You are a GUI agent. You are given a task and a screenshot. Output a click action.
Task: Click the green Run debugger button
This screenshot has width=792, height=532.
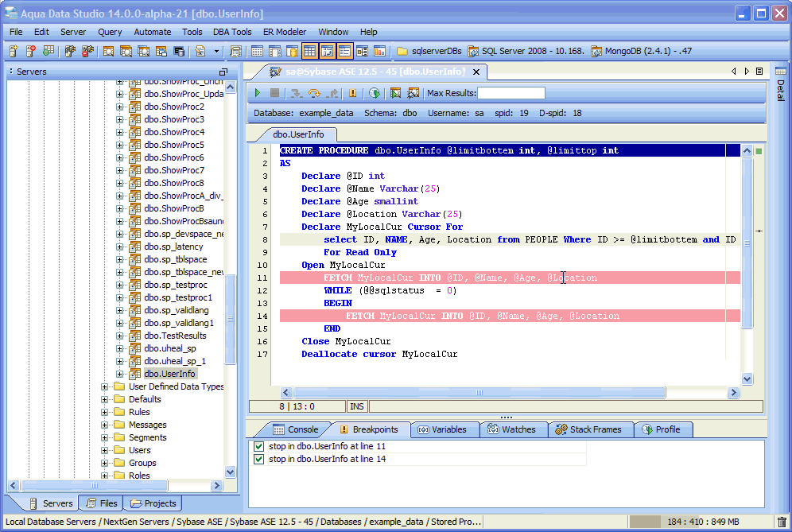click(x=258, y=93)
